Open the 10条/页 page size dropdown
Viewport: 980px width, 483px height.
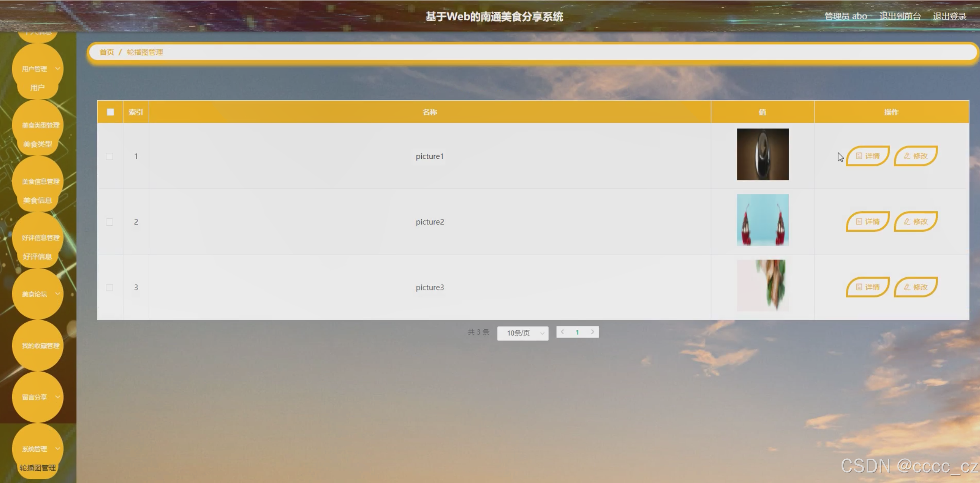523,333
